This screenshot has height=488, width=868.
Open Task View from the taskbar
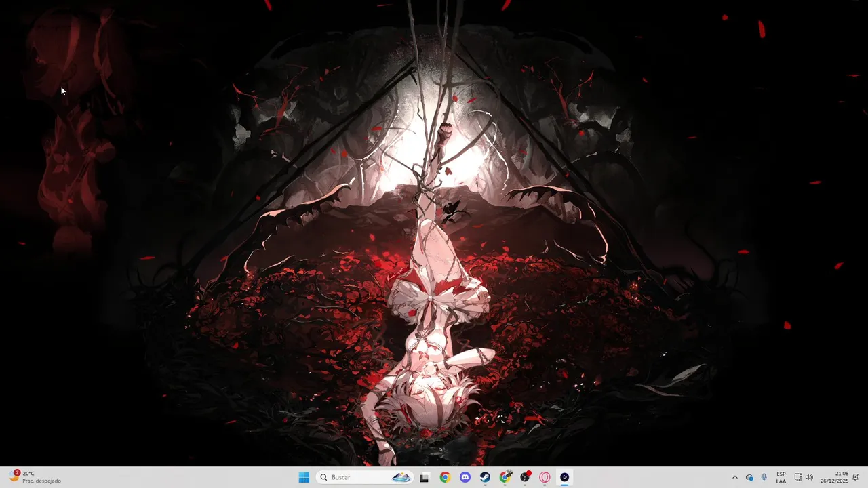pos(425,477)
